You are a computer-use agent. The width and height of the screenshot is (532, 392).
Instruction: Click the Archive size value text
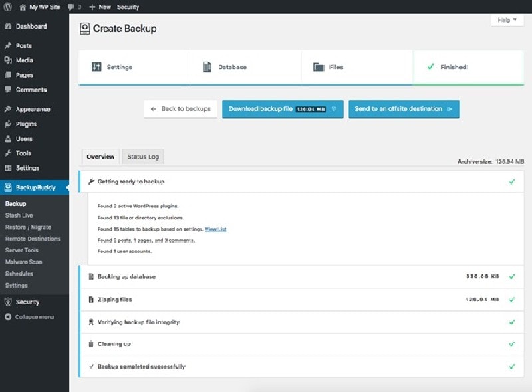(509, 161)
